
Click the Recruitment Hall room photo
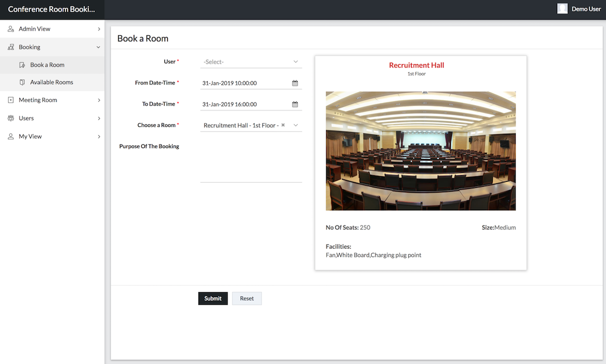420,151
